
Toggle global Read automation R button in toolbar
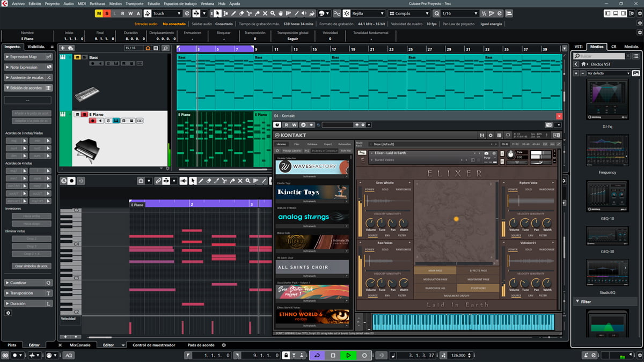click(x=123, y=13)
